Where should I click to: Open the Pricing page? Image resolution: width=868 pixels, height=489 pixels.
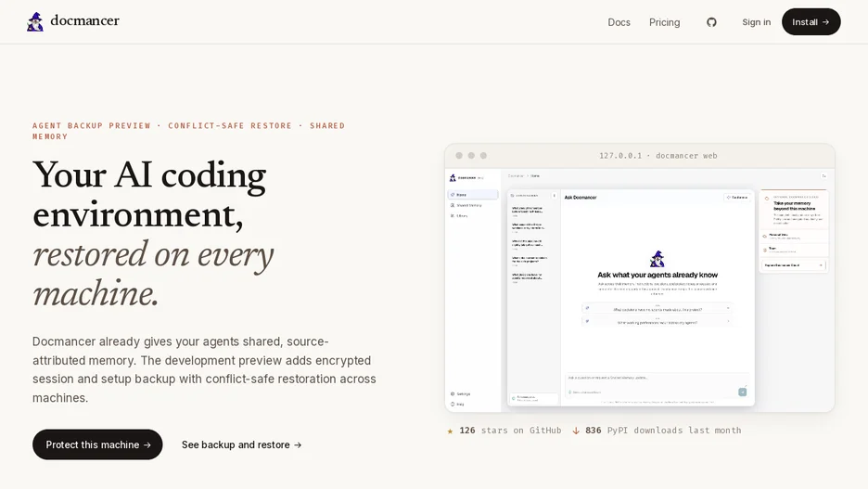click(x=664, y=22)
